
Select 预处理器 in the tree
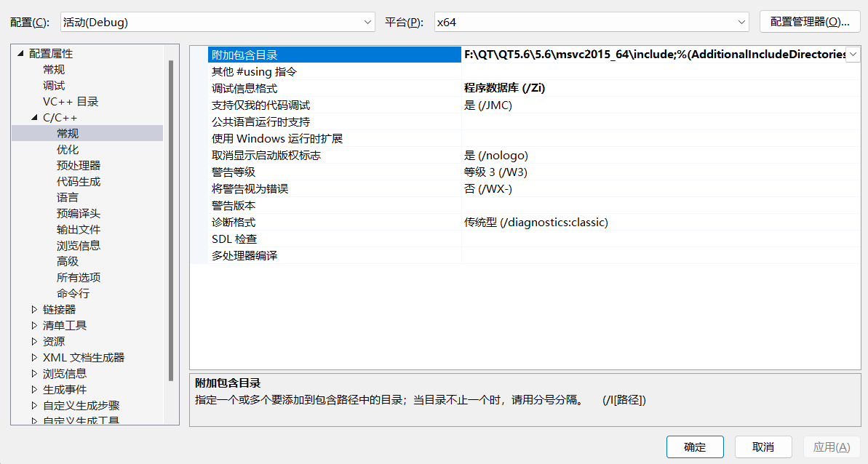79,166
